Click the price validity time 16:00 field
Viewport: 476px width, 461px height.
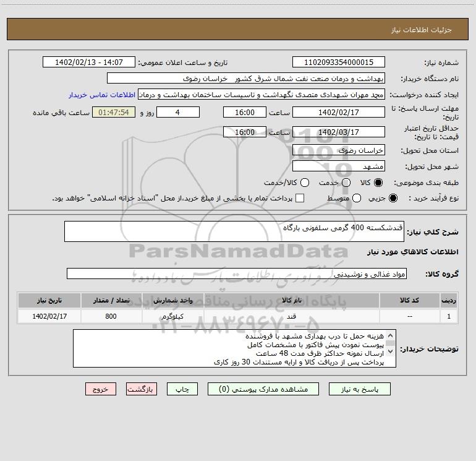(245, 132)
